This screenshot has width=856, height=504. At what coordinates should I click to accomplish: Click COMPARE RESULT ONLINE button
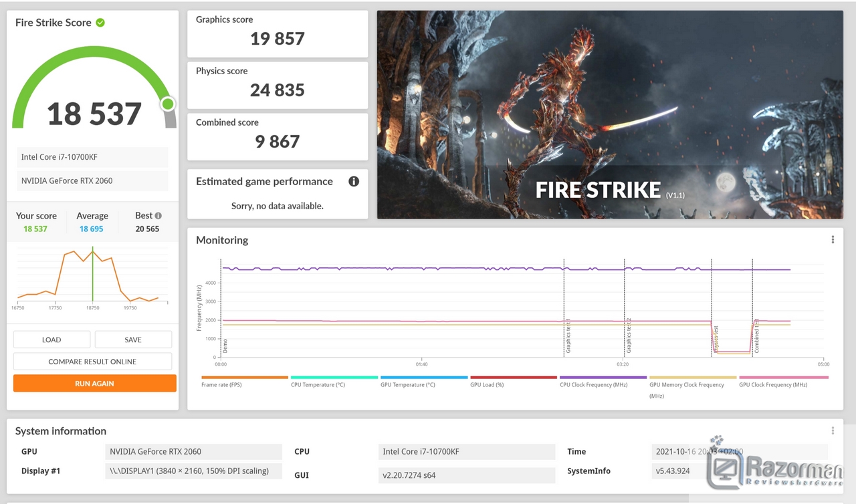[92, 362]
